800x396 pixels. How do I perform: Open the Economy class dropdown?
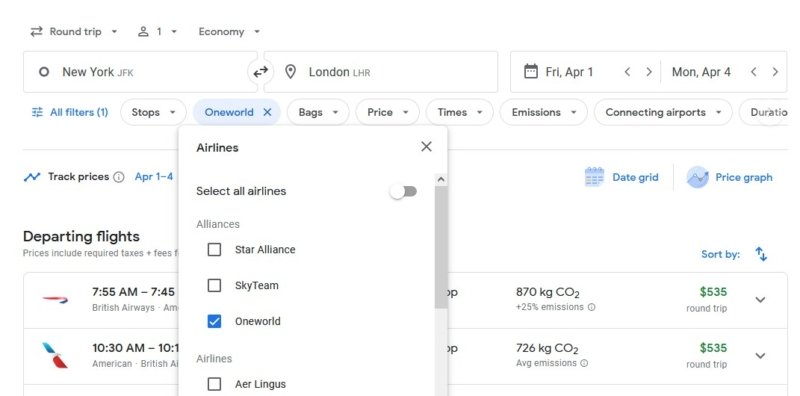229,32
